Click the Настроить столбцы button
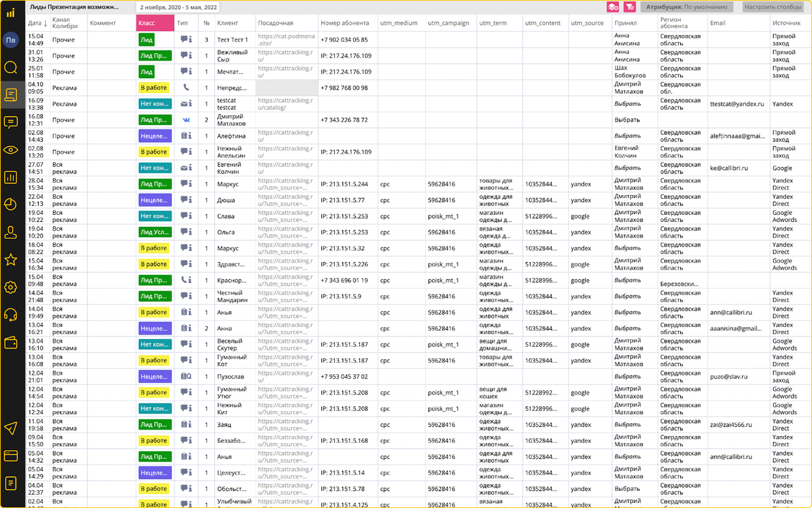The width and height of the screenshot is (812, 508). [x=772, y=7]
